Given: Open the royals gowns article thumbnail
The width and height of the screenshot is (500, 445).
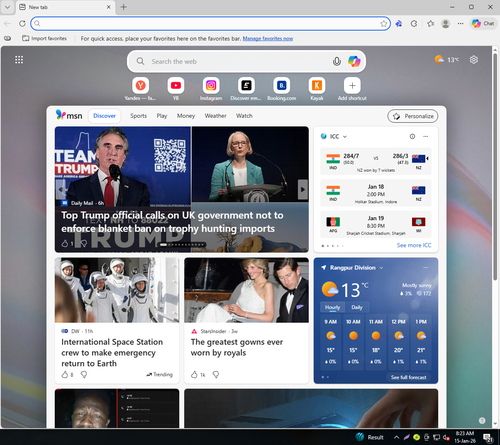Looking at the screenshot, I should 246,290.
